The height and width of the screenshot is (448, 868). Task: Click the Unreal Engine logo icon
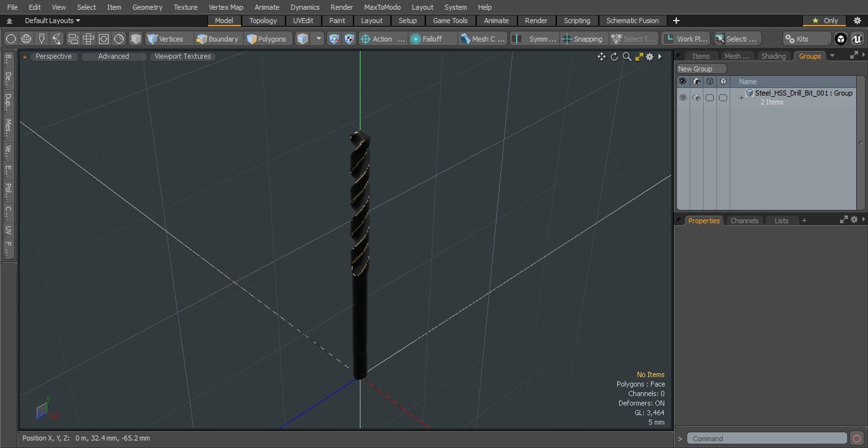point(857,39)
